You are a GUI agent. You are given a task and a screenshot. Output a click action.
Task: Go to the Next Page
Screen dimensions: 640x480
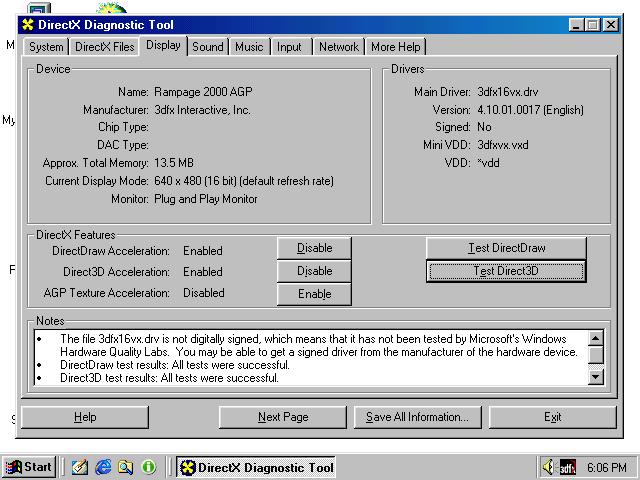pos(283,417)
